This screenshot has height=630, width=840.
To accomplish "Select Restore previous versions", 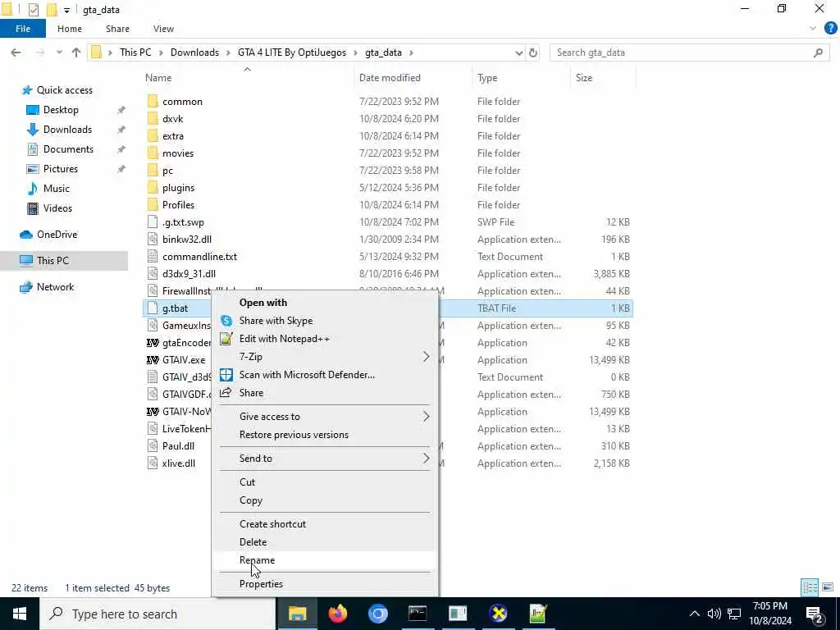I will (325, 435).
